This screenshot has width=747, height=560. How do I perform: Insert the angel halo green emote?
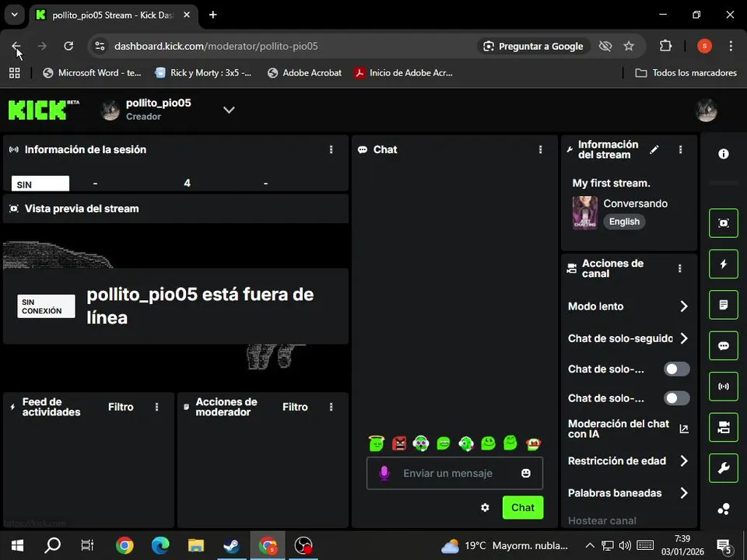pyautogui.click(x=377, y=443)
